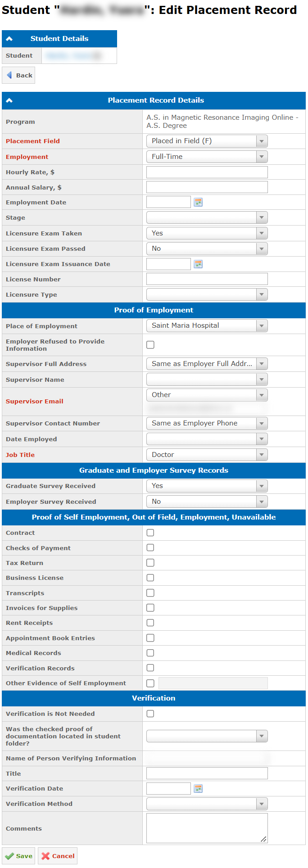
Task: Expand the Place of Employment dropdown
Action: pyautogui.click(x=207, y=325)
